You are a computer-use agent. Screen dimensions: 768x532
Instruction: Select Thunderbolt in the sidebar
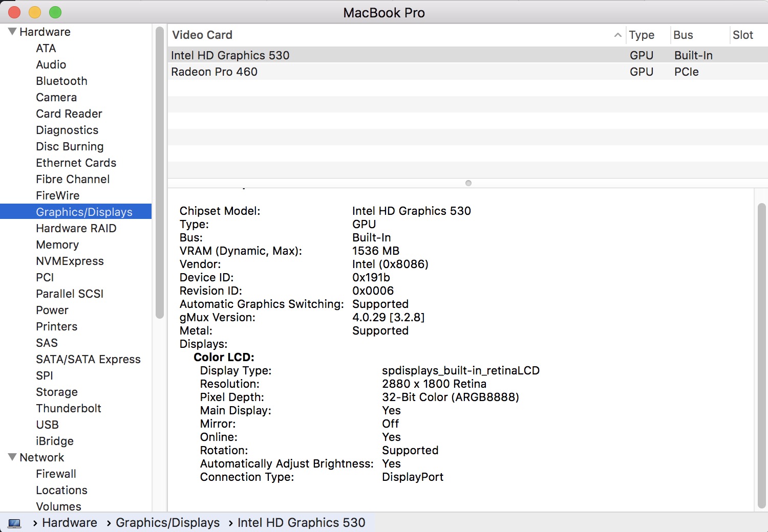[69, 408]
